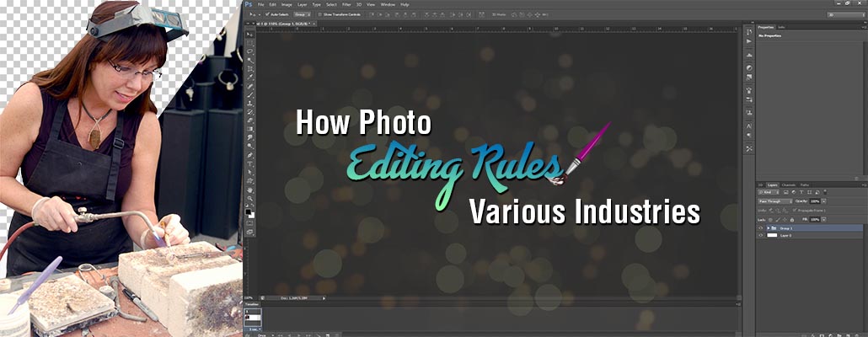Select the Lasso tool
868x337 pixels.
pos(250,52)
